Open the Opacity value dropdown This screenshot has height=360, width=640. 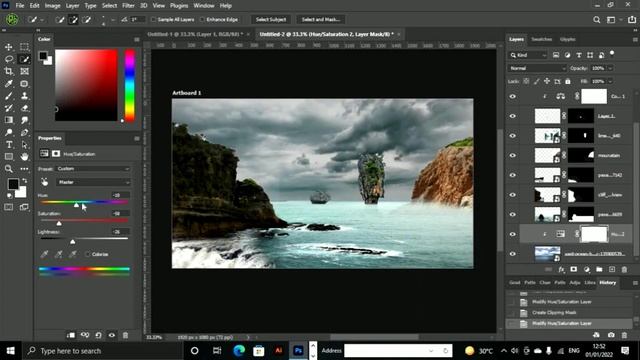click(610, 68)
